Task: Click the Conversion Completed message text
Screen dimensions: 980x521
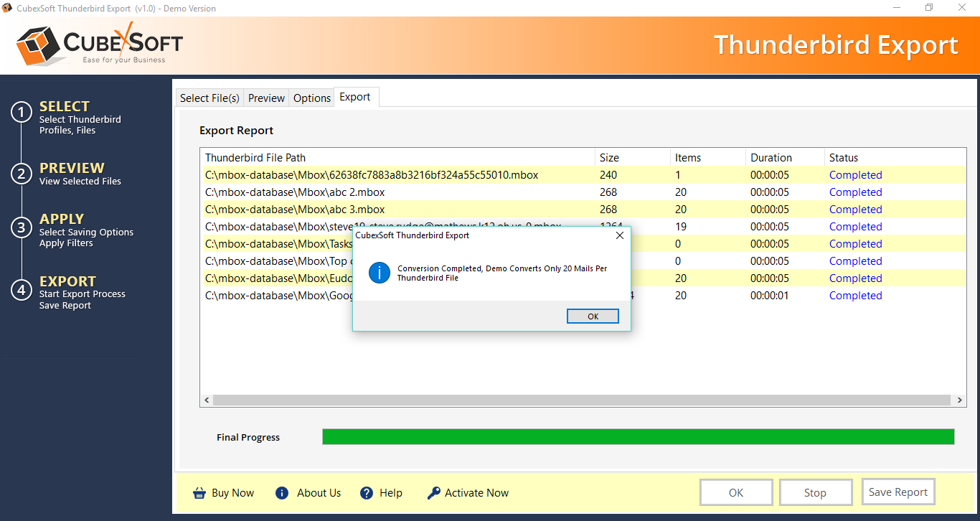Action: pyautogui.click(x=502, y=273)
